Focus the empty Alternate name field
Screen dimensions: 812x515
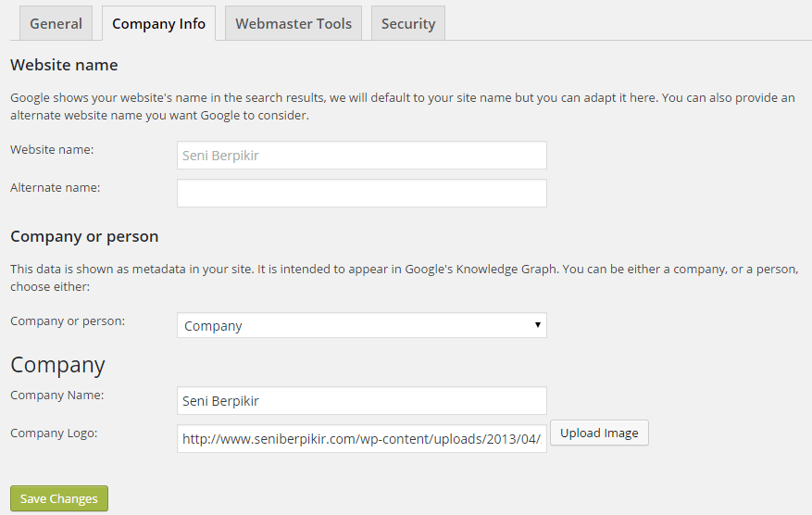click(361, 194)
